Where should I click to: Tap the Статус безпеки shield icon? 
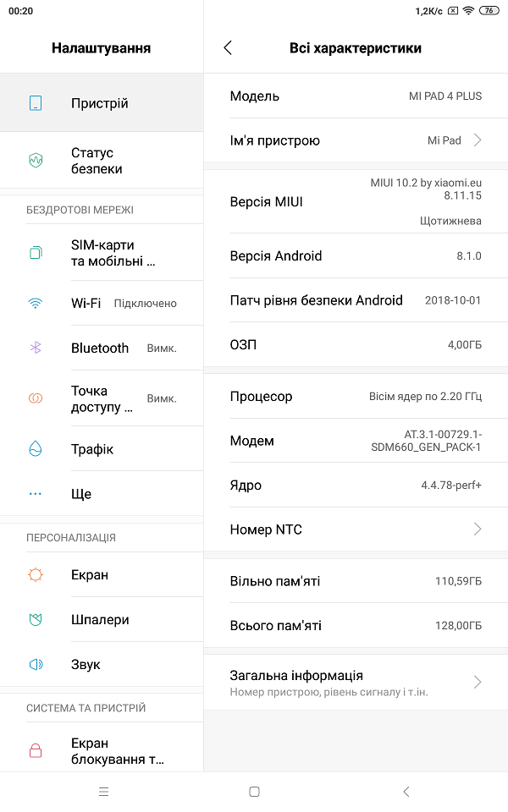[36, 161]
